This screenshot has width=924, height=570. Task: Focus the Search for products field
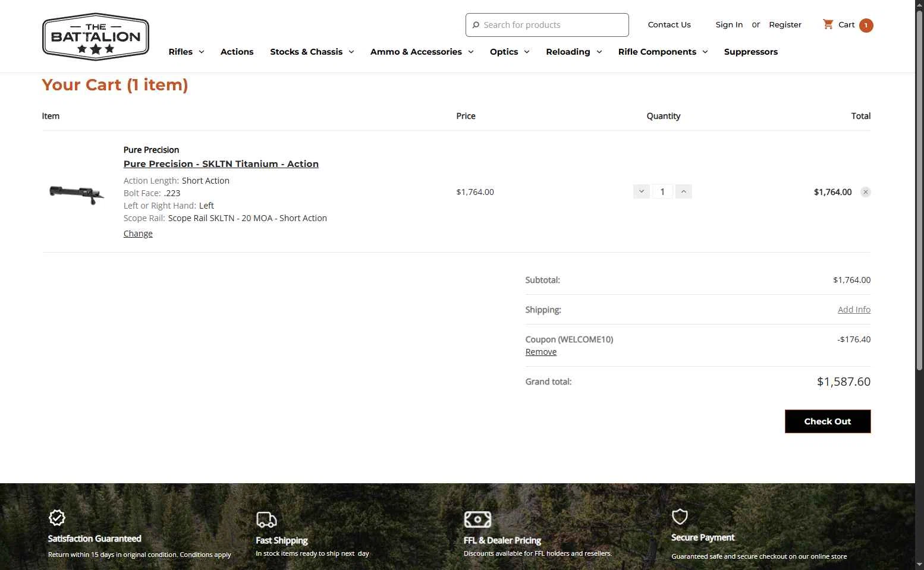point(547,25)
